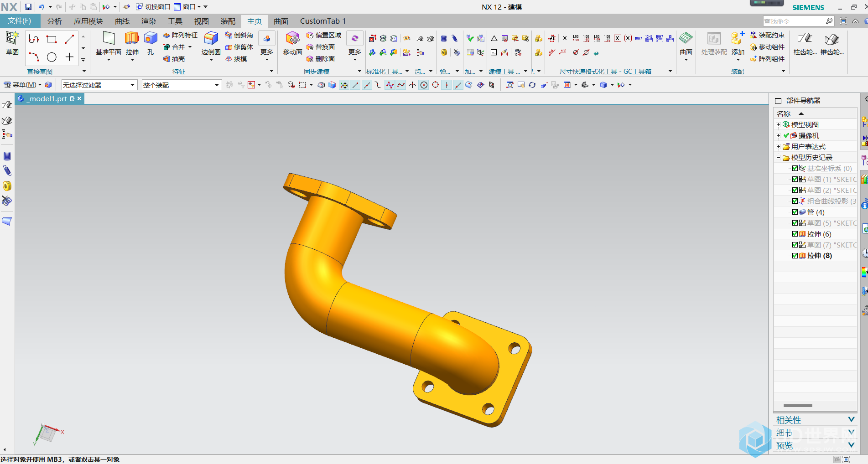Screen dimensions: 868x464
Task: Click the Undo icon
Action: pyautogui.click(x=42, y=7)
